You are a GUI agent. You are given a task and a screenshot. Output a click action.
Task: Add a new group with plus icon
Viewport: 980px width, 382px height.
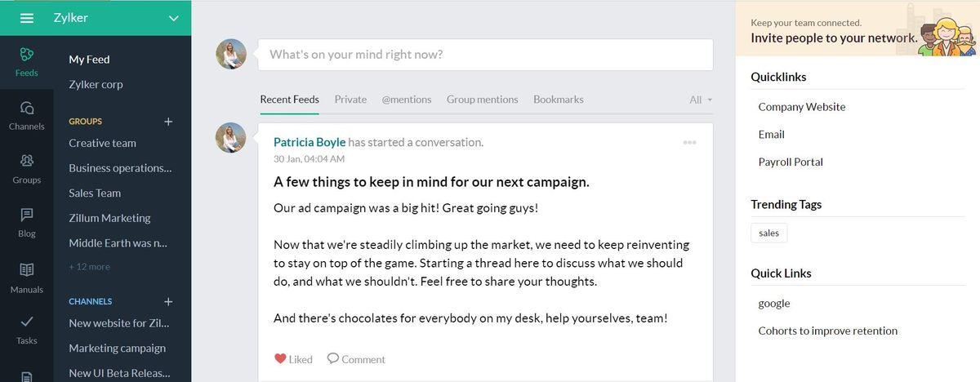click(168, 122)
